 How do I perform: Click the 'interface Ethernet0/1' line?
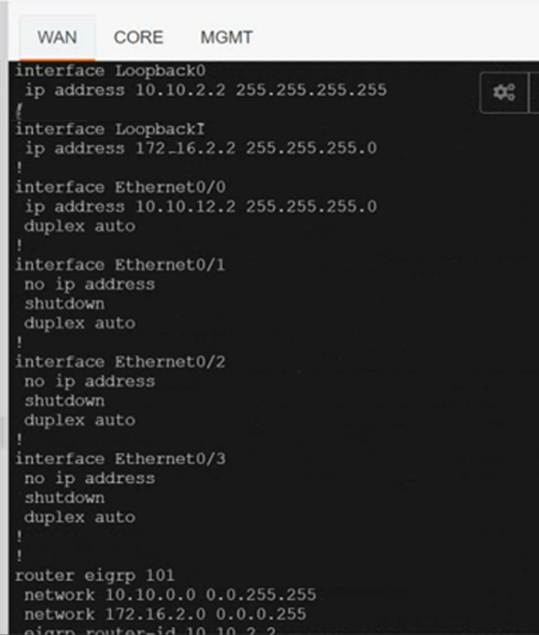(120, 265)
